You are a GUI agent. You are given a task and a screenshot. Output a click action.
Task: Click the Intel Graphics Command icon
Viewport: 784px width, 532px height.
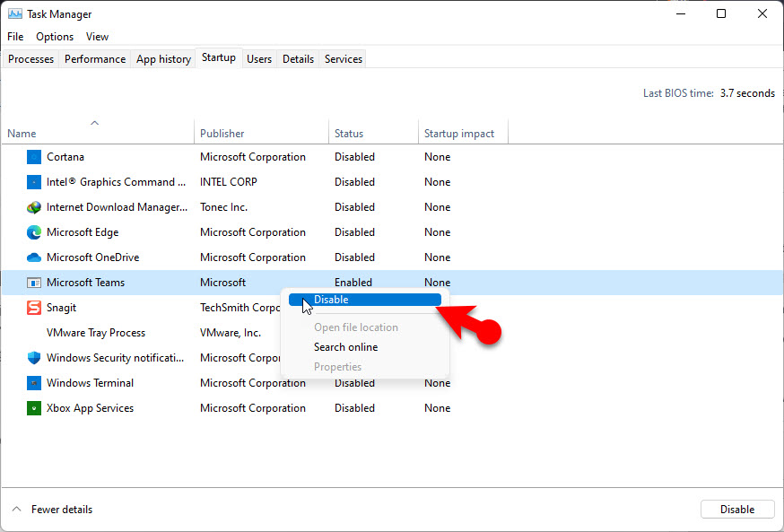33,182
